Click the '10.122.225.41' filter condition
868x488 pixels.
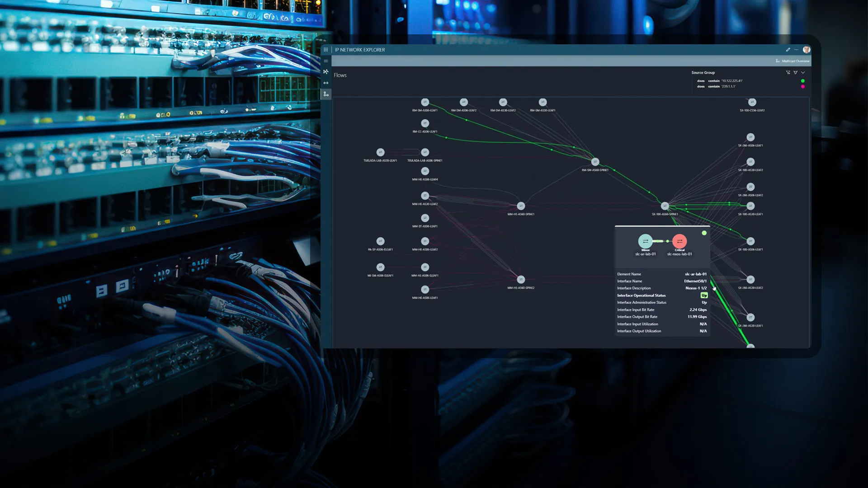(x=720, y=81)
